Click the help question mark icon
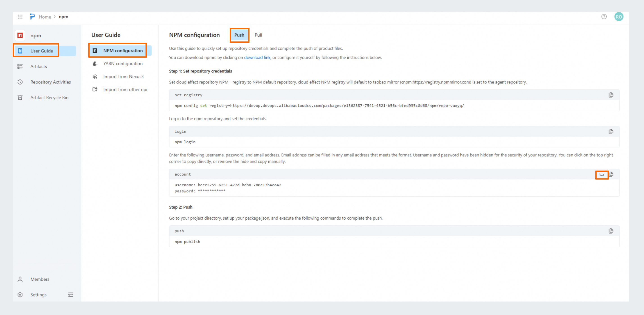Screen dimensions: 644x315 [604, 17]
